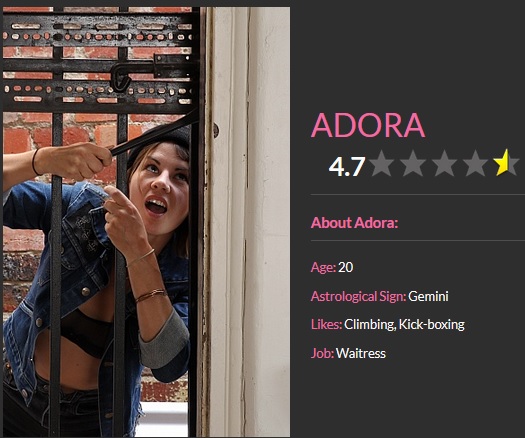This screenshot has width=525, height=438.
Task: Click the first rating star
Action: (382, 163)
